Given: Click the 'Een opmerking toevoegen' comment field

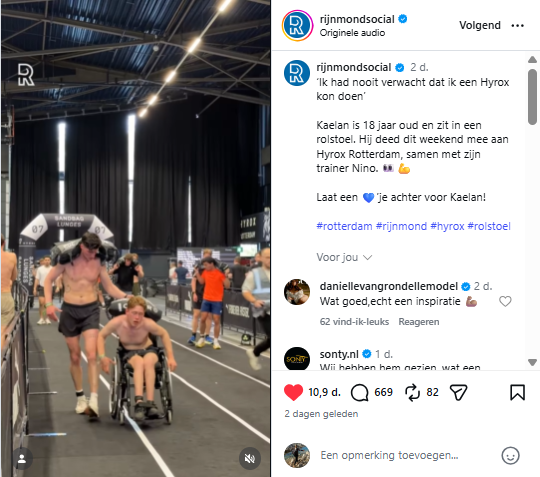Looking at the screenshot, I should click(x=389, y=455).
